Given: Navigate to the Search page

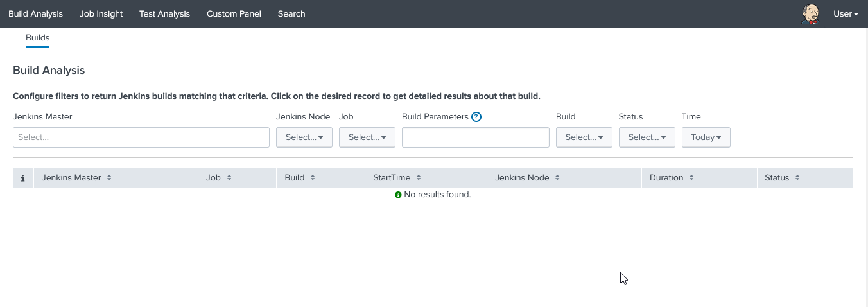Looking at the screenshot, I should coord(291,14).
